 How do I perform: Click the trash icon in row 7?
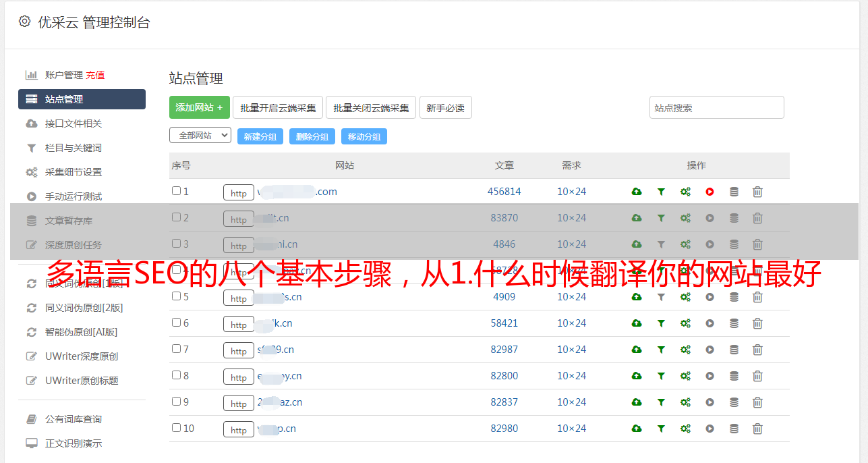757,350
